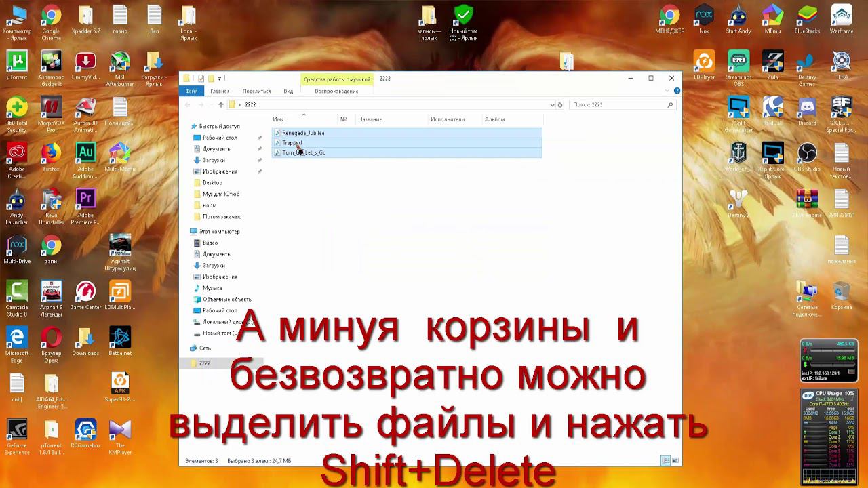Select the Discord desktop icon
The width and height of the screenshot is (868, 488).
tap(807, 111)
